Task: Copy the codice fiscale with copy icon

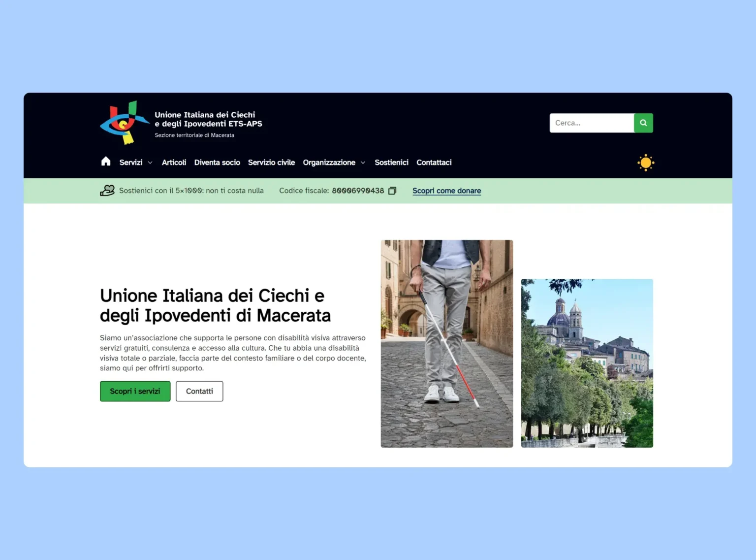Action: point(392,191)
